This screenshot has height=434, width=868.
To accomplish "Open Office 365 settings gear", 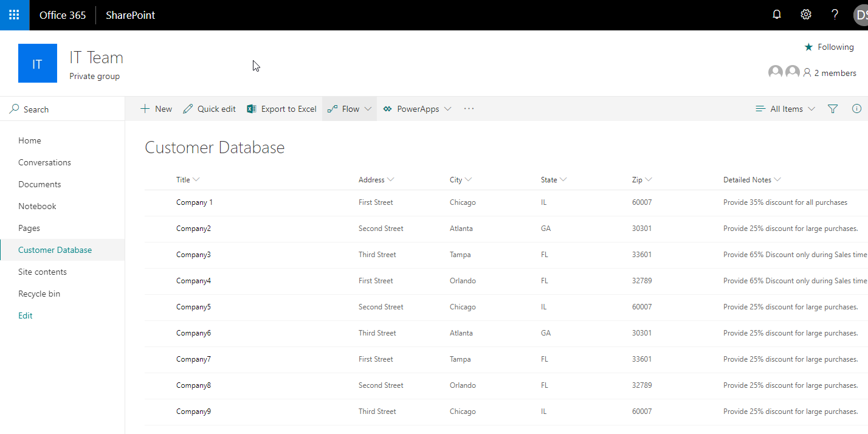I will pyautogui.click(x=805, y=14).
